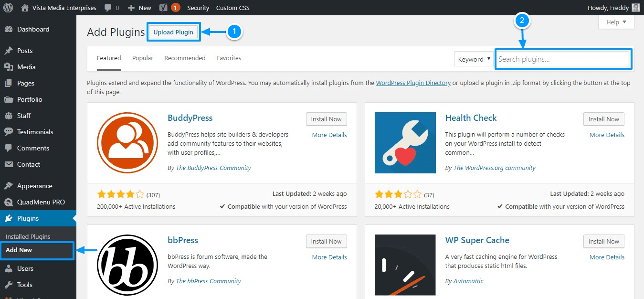Focus the Search plugins input field

pos(562,59)
